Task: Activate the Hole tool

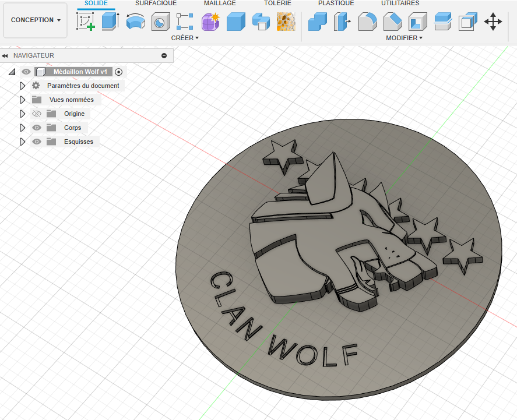Action: click(x=160, y=22)
